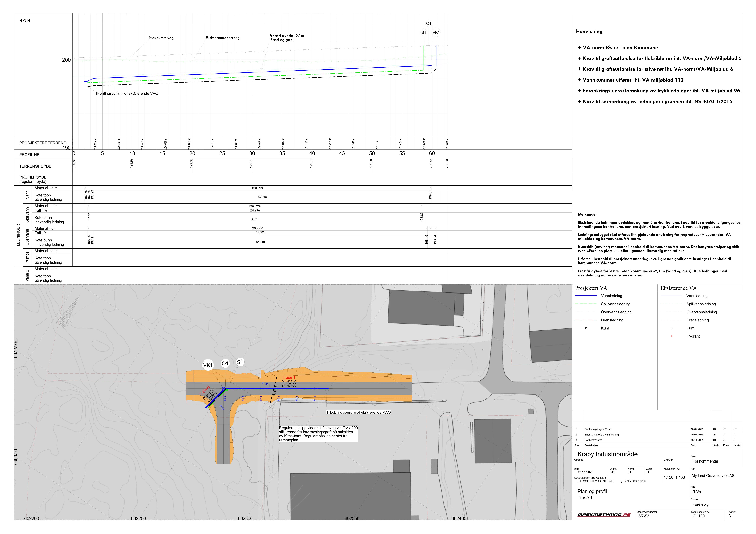Click the '200 PP' material value

point(258,229)
